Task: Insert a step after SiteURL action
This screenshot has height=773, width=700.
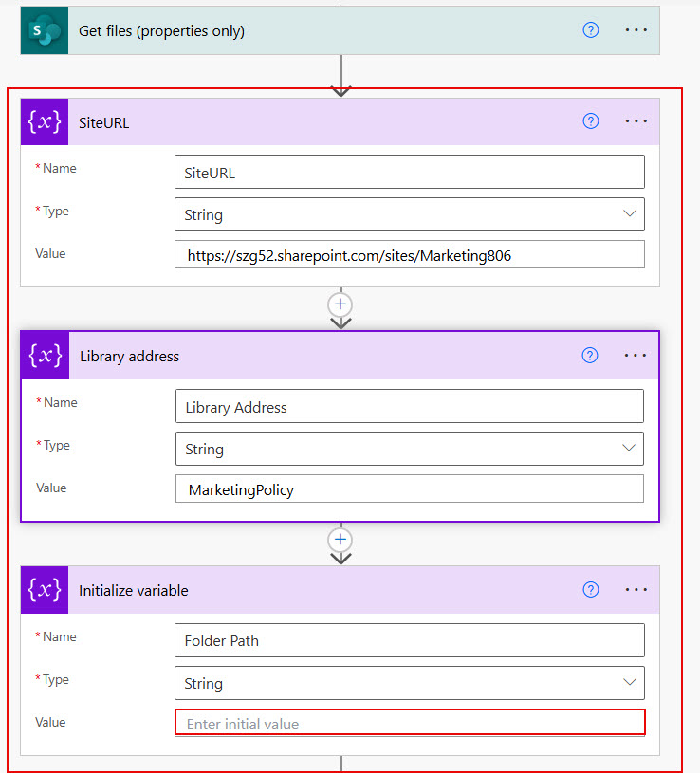Action: (x=341, y=304)
